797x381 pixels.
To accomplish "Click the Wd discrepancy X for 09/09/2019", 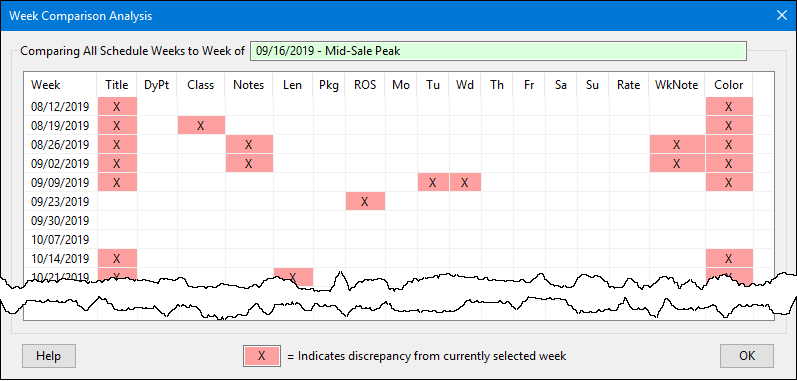I will click(465, 183).
